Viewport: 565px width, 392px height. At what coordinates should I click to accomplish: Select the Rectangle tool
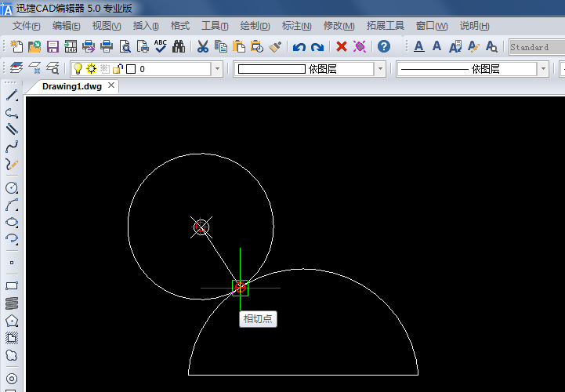[12, 286]
